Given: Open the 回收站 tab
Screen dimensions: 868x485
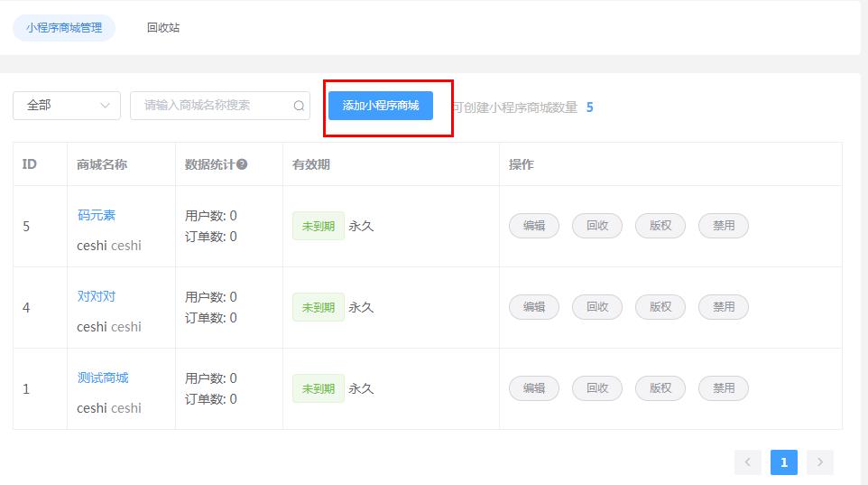Looking at the screenshot, I should [x=163, y=28].
